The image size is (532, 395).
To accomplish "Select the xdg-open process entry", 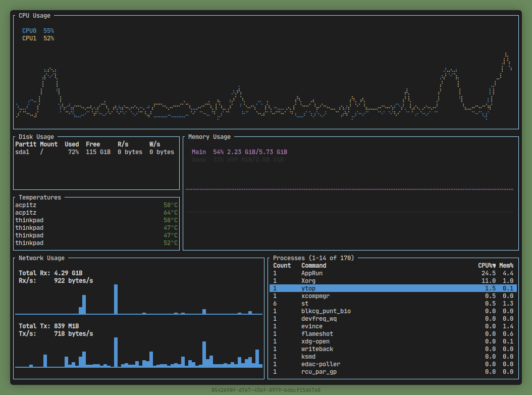I will pyautogui.click(x=315, y=341).
